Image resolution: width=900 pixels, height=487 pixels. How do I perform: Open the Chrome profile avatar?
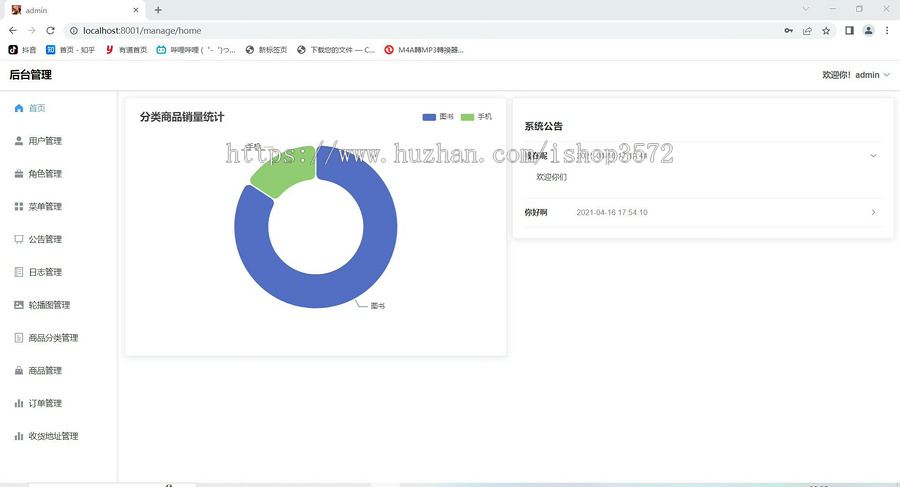868,30
